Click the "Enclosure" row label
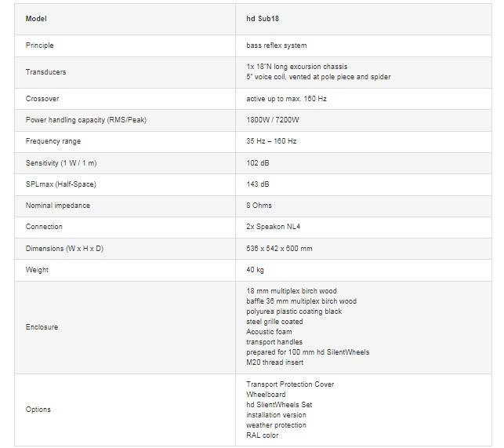This screenshot has width=504, height=448. pos(42,326)
